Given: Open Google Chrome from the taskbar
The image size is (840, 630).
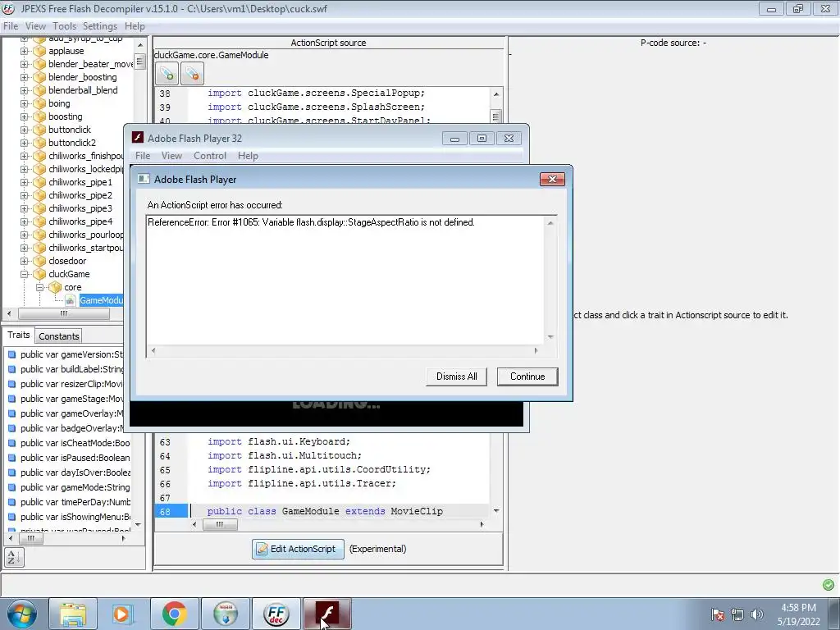Looking at the screenshot, I should click(x=174, y=614).
